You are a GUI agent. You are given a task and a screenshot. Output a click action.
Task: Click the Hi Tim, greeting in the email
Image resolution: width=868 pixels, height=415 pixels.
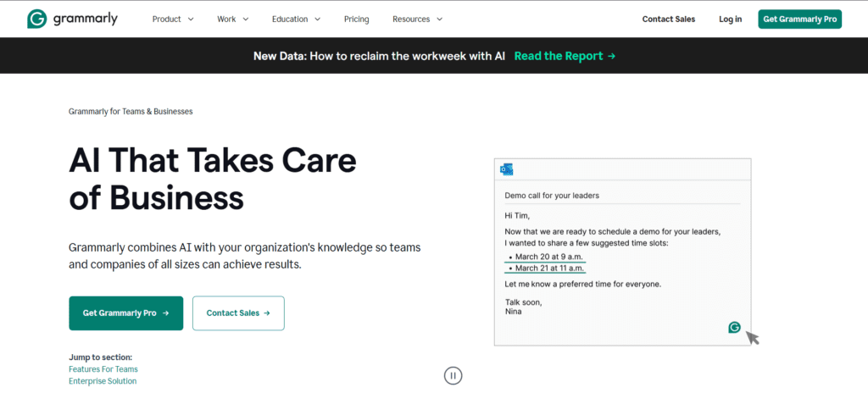[x=518, y=215]
